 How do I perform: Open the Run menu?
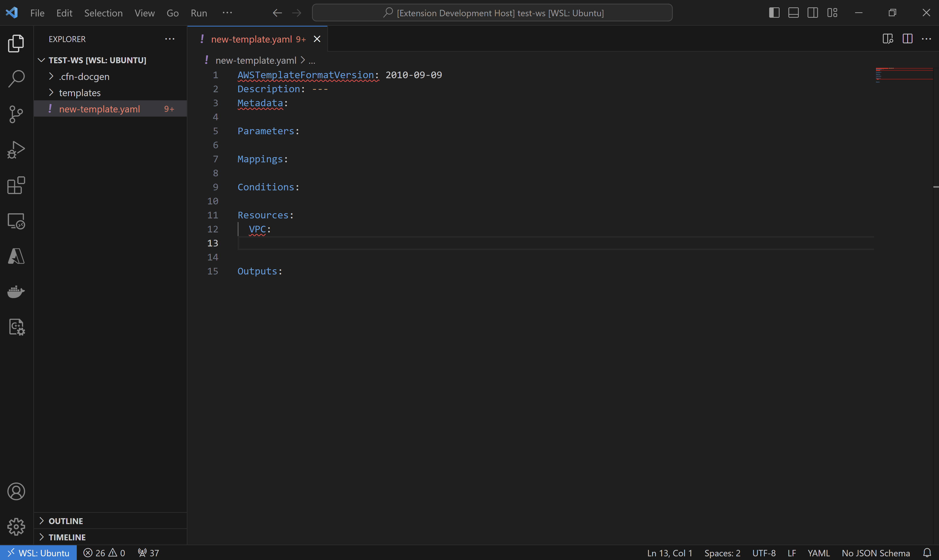[199, 13]
